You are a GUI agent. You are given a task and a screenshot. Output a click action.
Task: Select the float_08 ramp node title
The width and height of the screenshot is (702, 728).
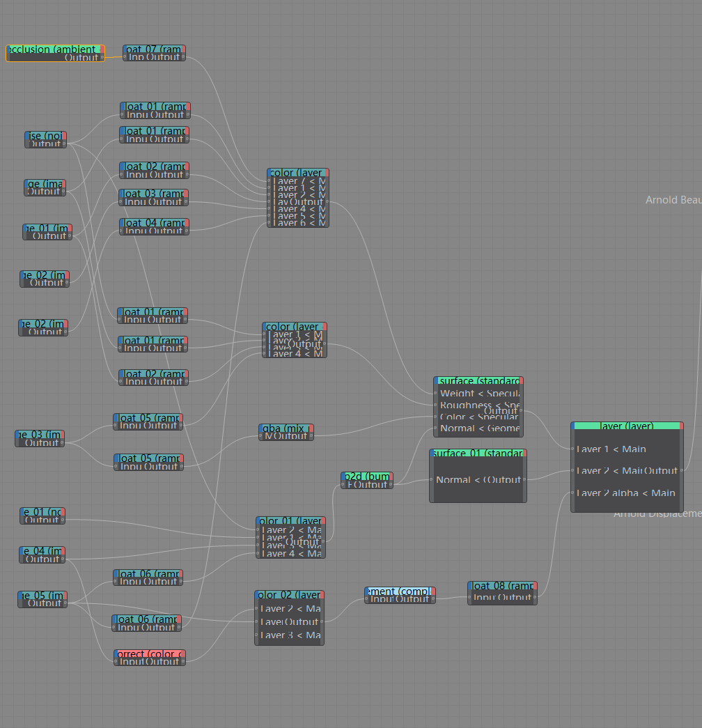(502, 585)
